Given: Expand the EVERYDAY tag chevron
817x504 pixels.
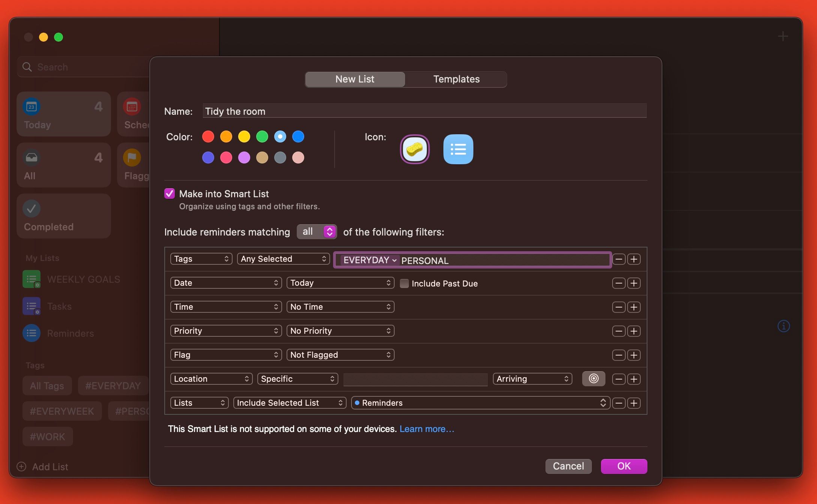Looking at the screenshot, I should (x=394, y=260).
